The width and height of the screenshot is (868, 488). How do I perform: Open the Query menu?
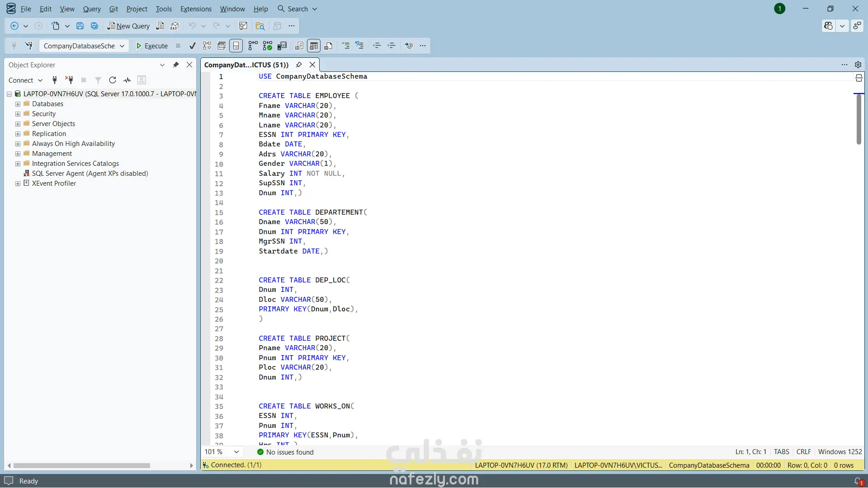click(x=92, y=9)
